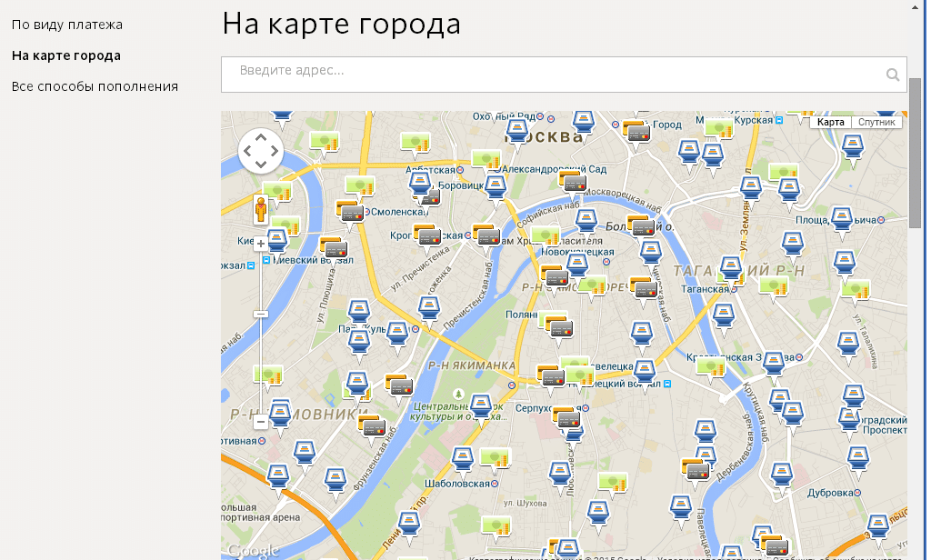Click the map pan control's down arrow

coord(261,164)
